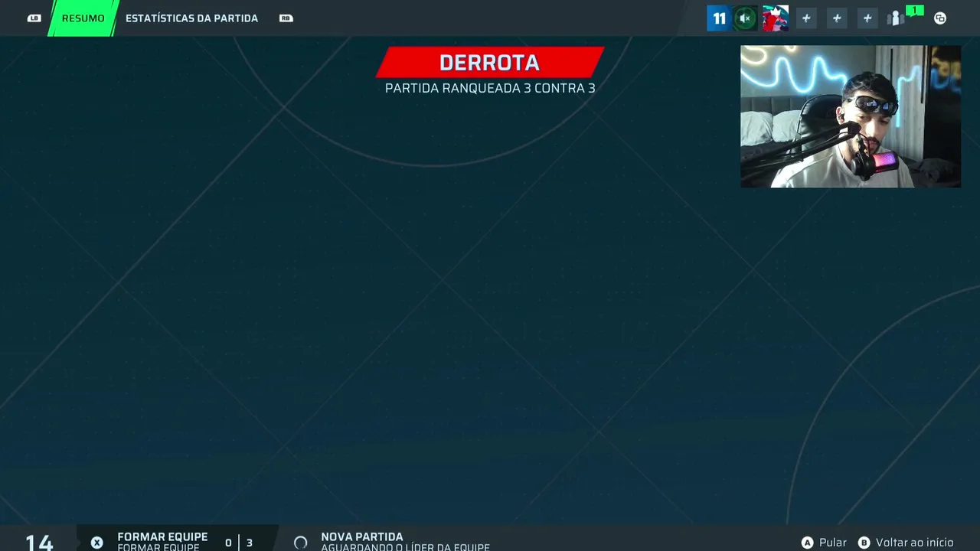This screenshot has height=551, width=980.
Task: Click the Derrota result banner
Action: [x=490, y=62]
